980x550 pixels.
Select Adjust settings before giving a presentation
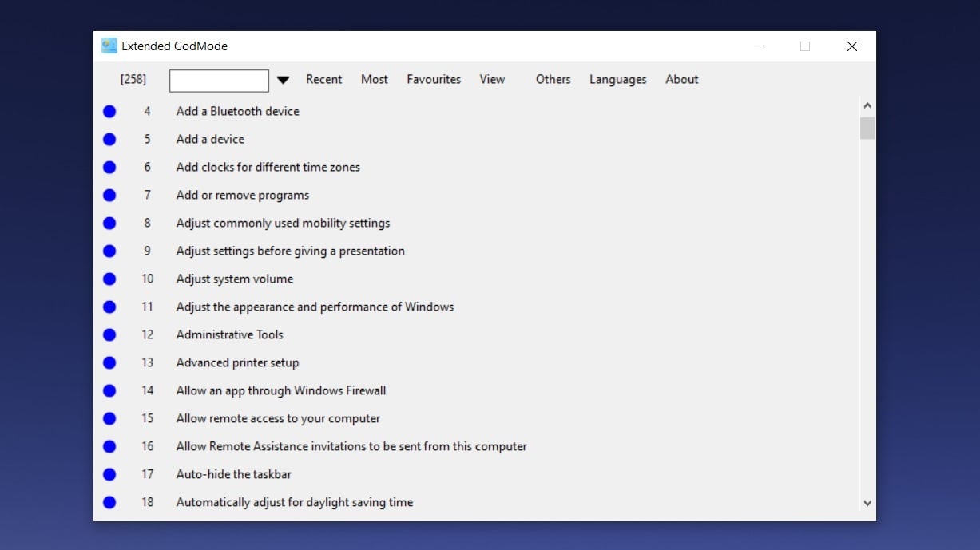pyautogui.click(x=291, y=251)
